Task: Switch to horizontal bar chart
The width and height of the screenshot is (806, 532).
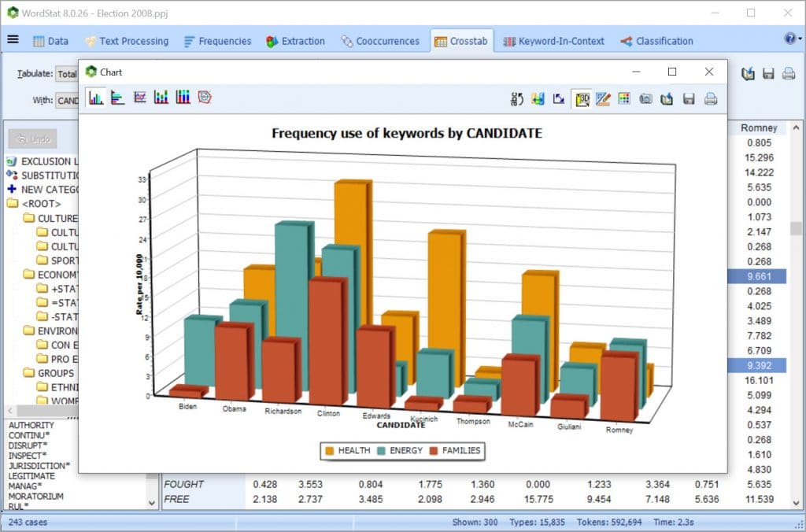Action: click(117, 98)
